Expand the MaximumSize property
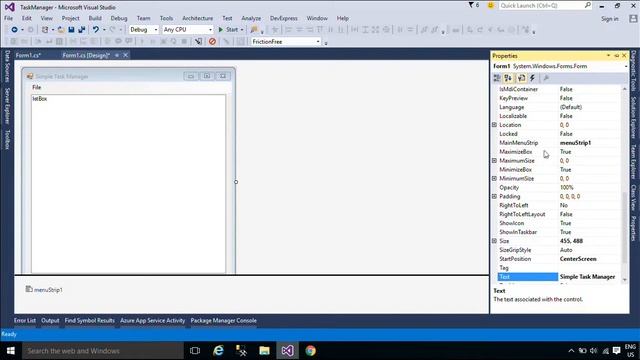The width and height of the screenshot is (640, 360). point(494,161)
